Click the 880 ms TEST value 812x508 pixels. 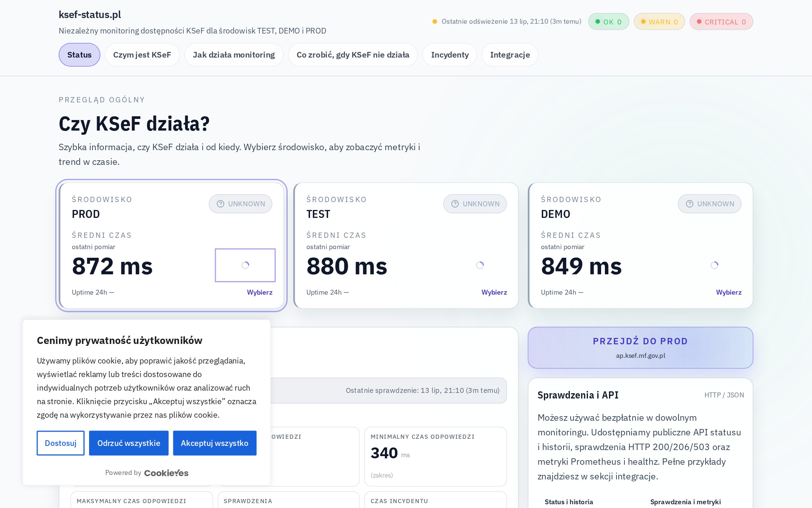[347, 266]
